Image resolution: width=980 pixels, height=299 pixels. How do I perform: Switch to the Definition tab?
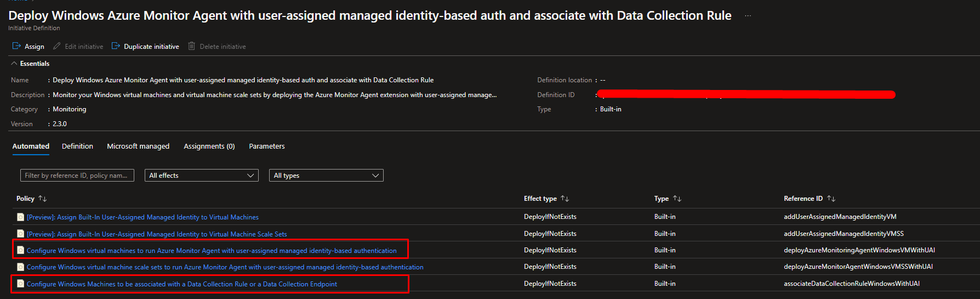click(x=77, y=146)
